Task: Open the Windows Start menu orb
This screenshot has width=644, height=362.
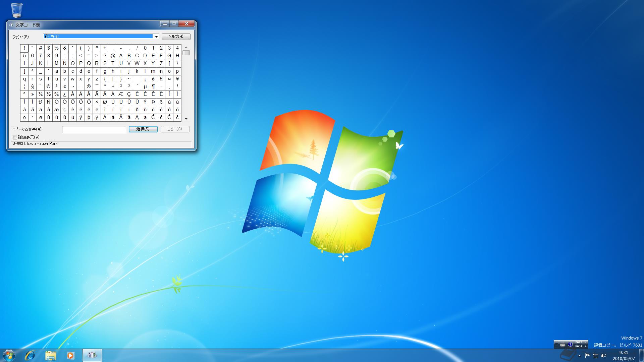Action: tap(9, 355)
